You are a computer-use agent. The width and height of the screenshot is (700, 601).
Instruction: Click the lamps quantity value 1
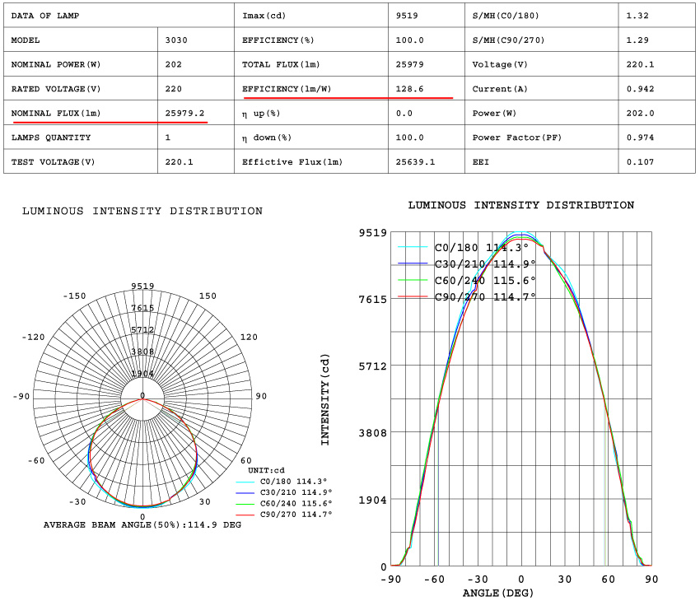(195, 137)
